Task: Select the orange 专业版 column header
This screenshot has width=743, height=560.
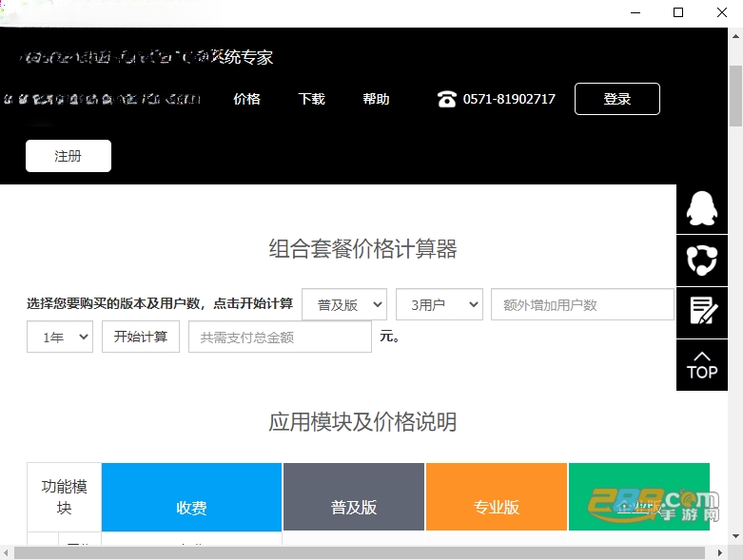Action: [x=497, y=497]
